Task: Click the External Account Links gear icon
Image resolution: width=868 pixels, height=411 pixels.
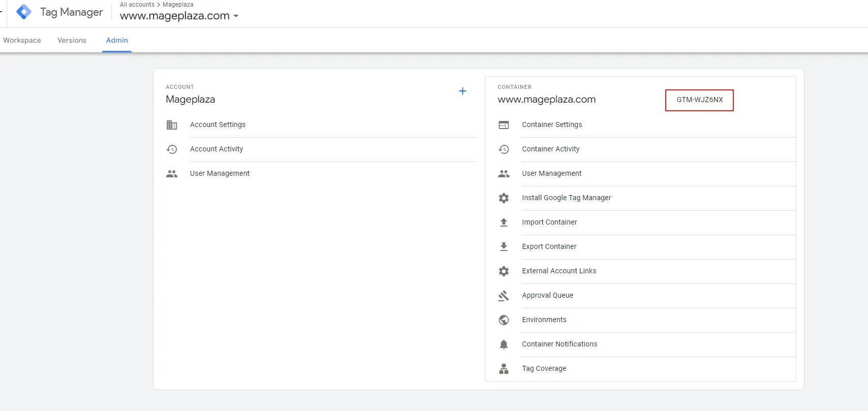Action: pos(504,271)
